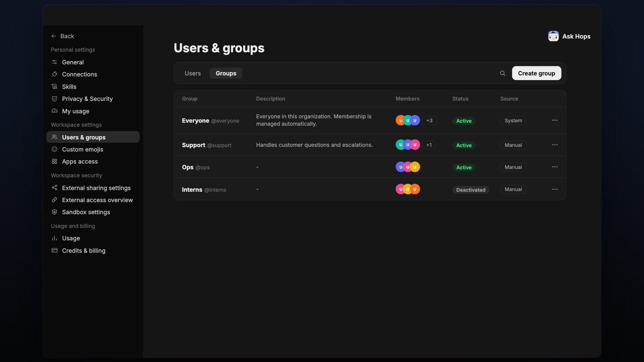Click the Manual source badge for Support

click(513, 145)
